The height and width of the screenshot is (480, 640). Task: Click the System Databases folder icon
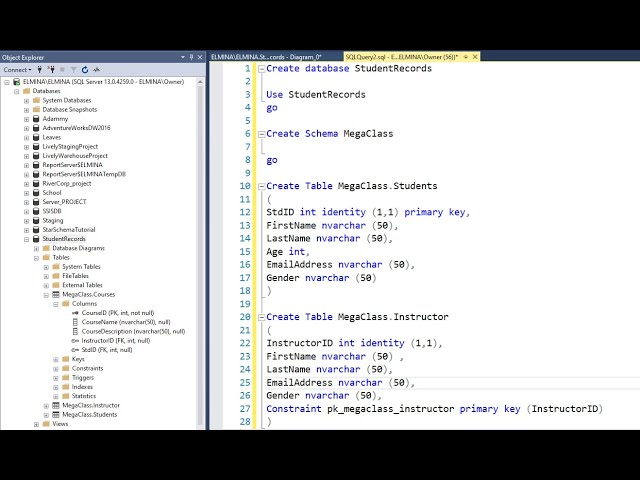(x=36, y=100)
